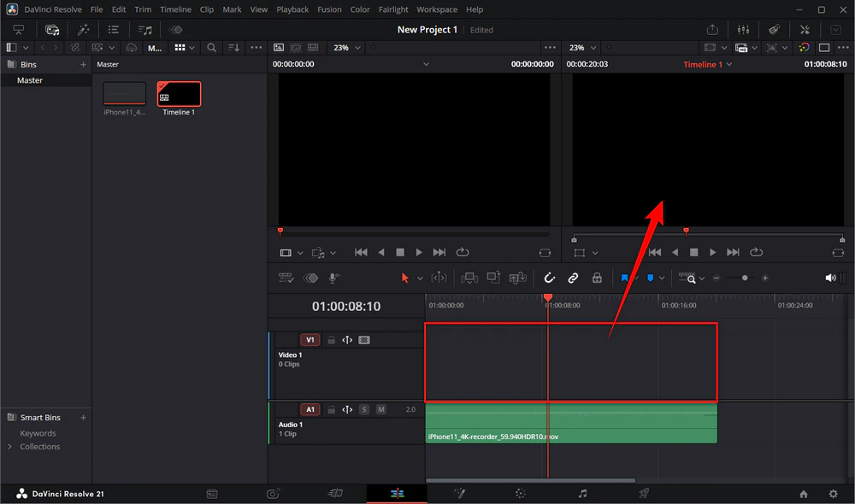
Task: Add a new bin with plus
Action: [x=83, y=64]
